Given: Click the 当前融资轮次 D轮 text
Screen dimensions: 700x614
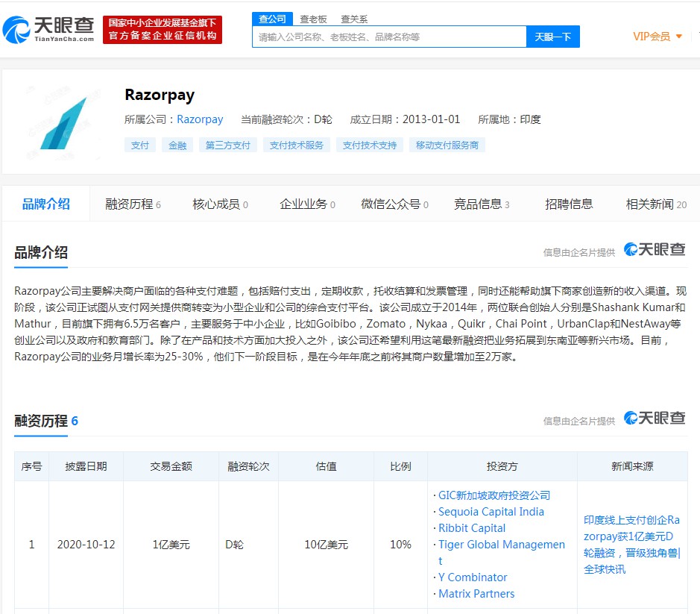Looking at the screenshot, I should [x=286, y=119].
